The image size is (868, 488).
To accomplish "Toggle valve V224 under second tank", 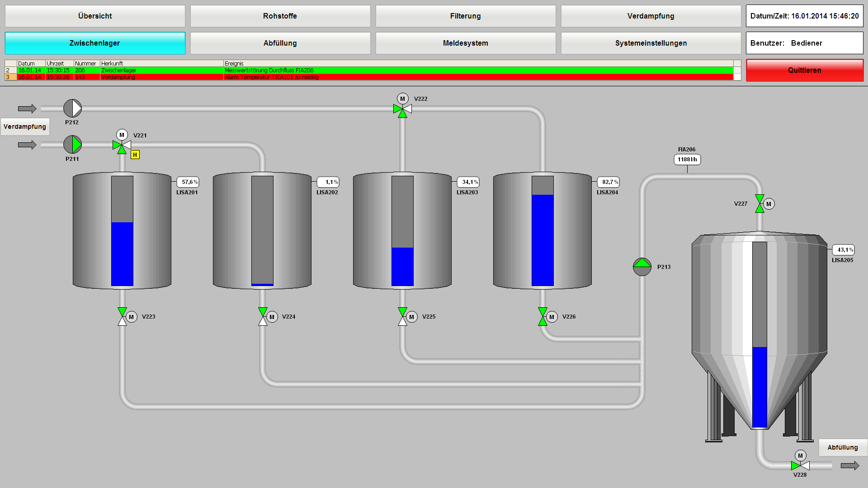I will click(x=263, y=316).
